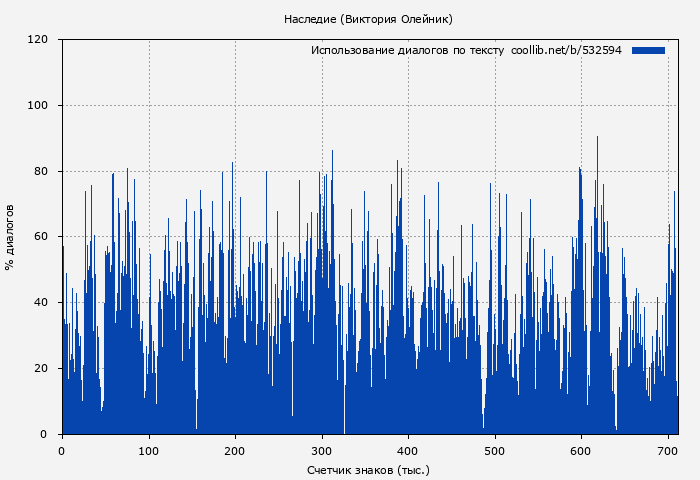
Task: Click the 100 tick on the x-axis
Action: 148,451
